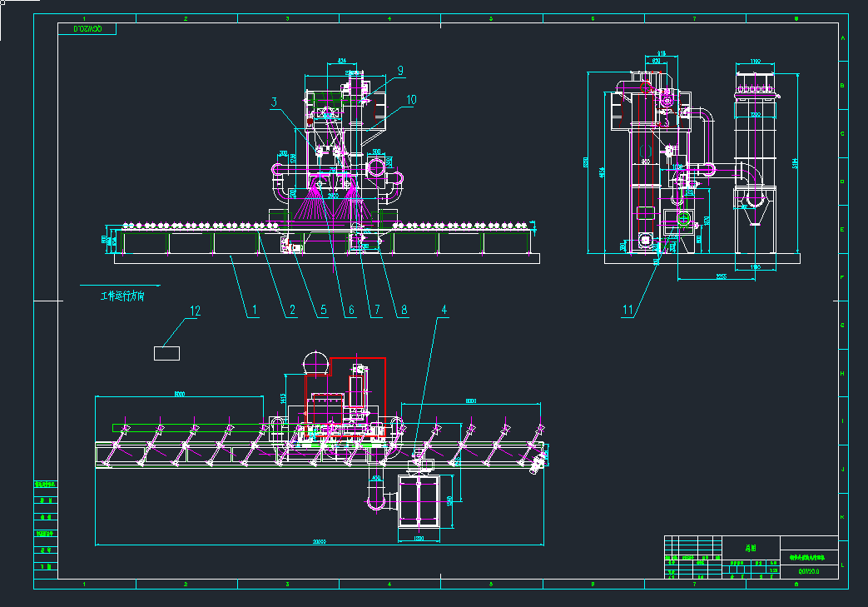Screen dimensions: 868x607
Task: Select the mirrored QGW20.0 label at top-left
Action: pyautogui.click(x=87, y=29)
